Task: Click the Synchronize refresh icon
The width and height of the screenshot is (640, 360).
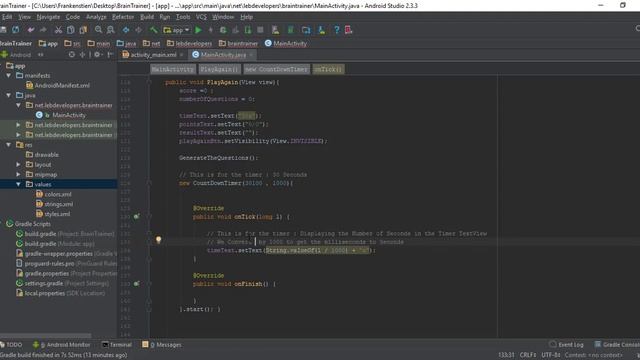Action: click(16, 30)
